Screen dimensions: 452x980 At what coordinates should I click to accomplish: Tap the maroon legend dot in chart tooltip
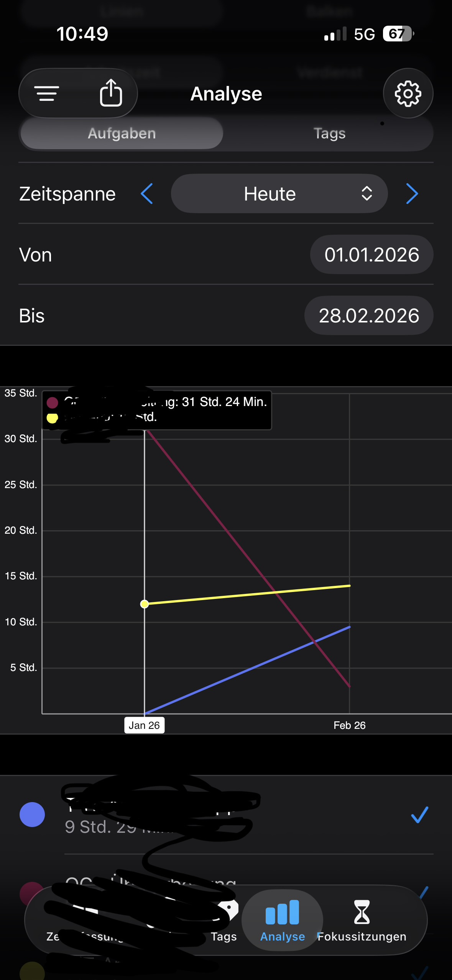click(x=53, y=403)
